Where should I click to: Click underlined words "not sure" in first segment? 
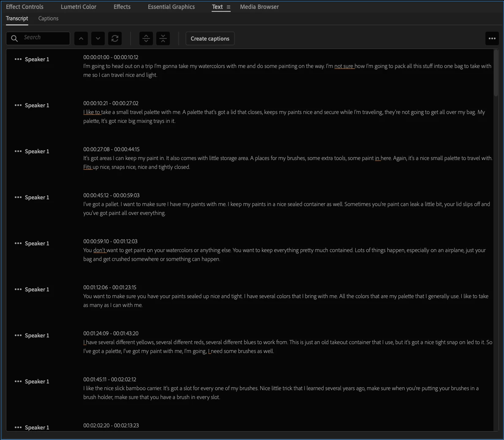[343, 66]
